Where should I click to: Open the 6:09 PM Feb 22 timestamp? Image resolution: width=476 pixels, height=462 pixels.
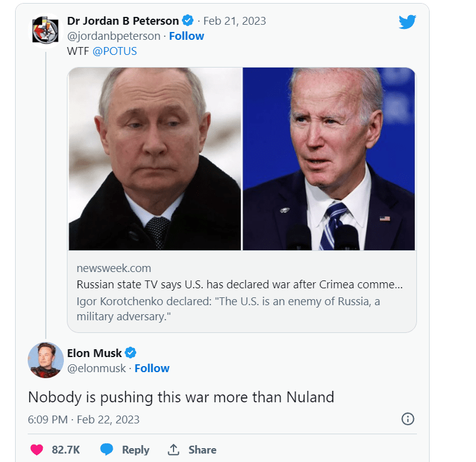coord(84,419)
